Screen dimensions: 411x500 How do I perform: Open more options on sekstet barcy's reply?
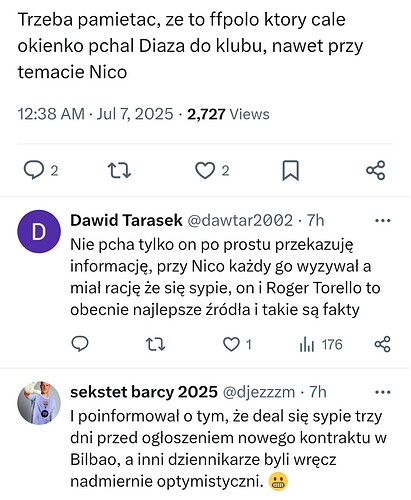pyautogui.click(x=383, y=392)
